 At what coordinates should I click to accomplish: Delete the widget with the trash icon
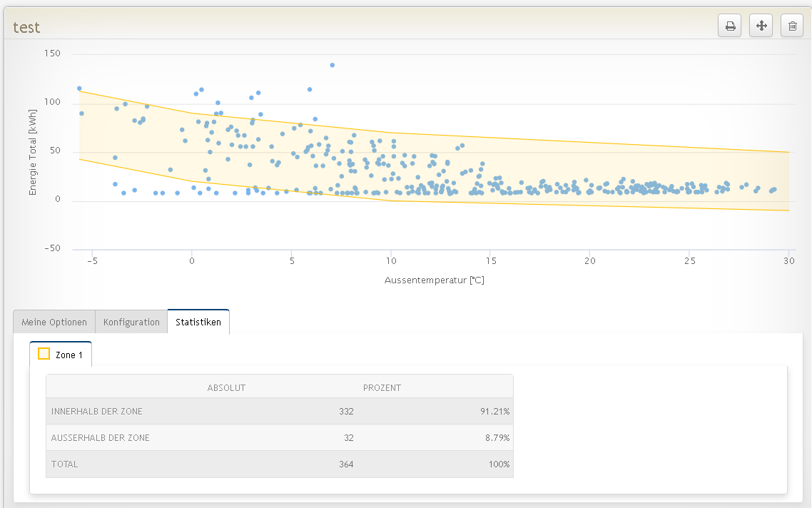[792, 26]
